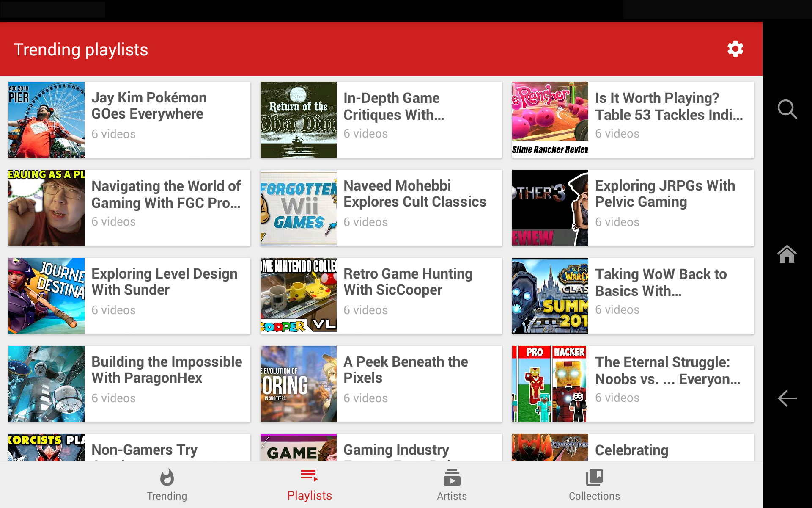Select the Artists icon

tap(452, 478)
